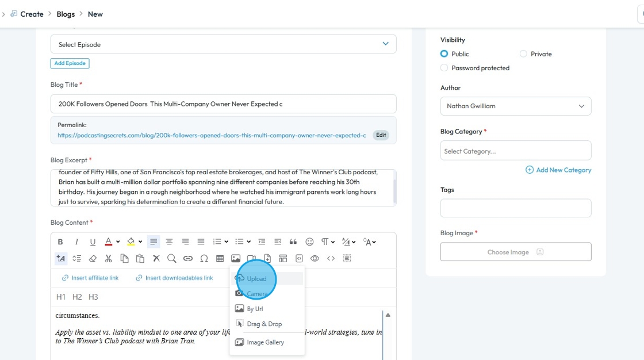Expand bulleted list style options

(249, 242)
